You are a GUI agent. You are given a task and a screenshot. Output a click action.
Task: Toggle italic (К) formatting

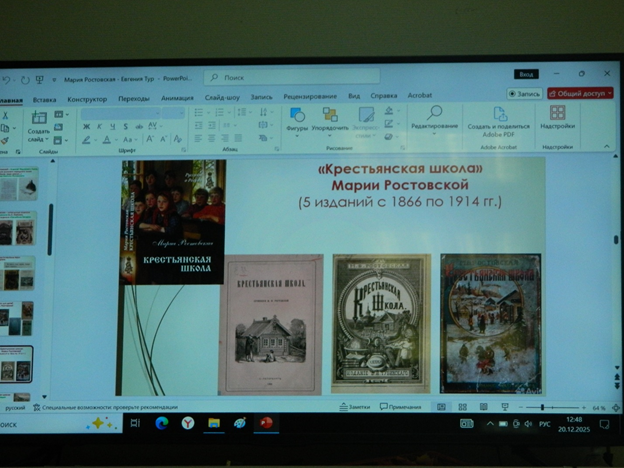pos(99,127)
